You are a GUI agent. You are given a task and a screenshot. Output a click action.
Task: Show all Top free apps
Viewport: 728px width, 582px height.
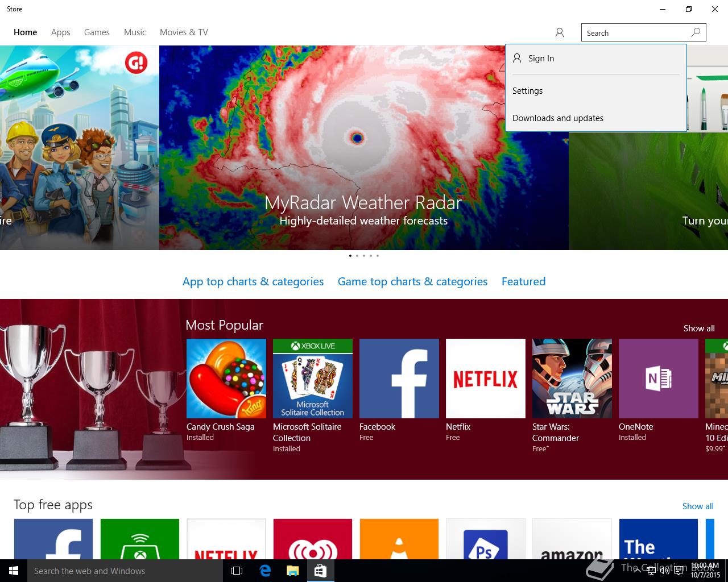point(698,506)
